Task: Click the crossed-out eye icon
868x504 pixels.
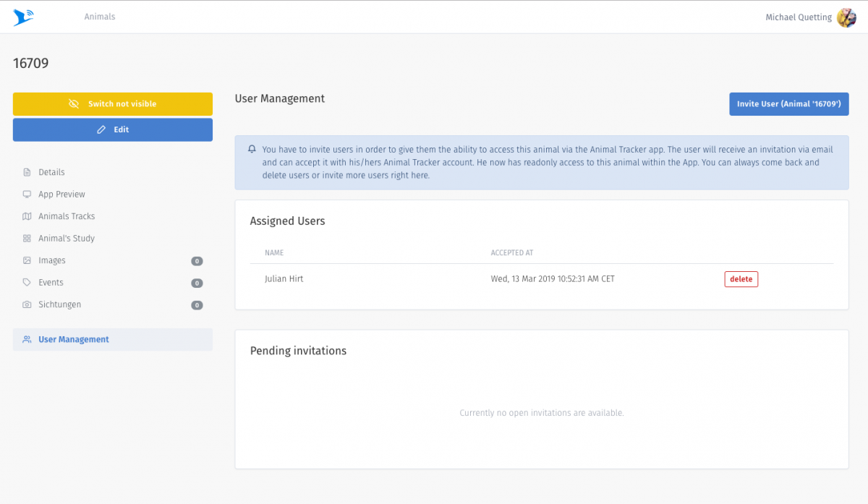Action: coord(74,104)
